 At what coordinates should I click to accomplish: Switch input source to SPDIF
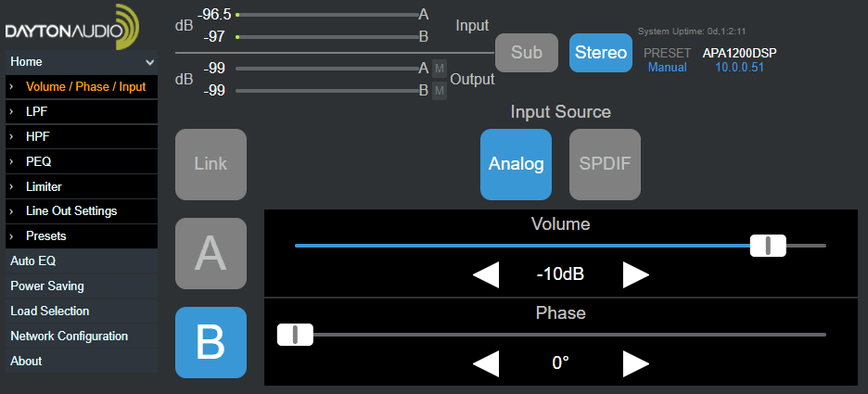coord(605,164)
